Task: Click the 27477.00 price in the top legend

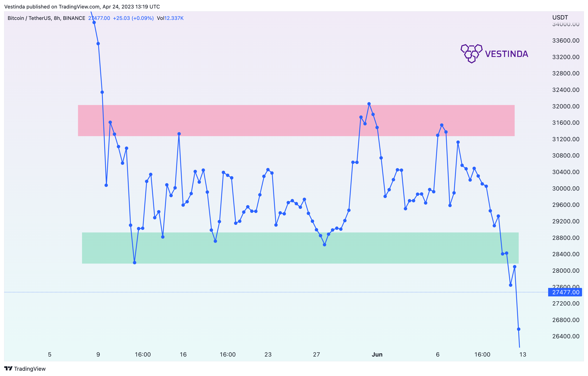Action: click(x=99, y=18)
